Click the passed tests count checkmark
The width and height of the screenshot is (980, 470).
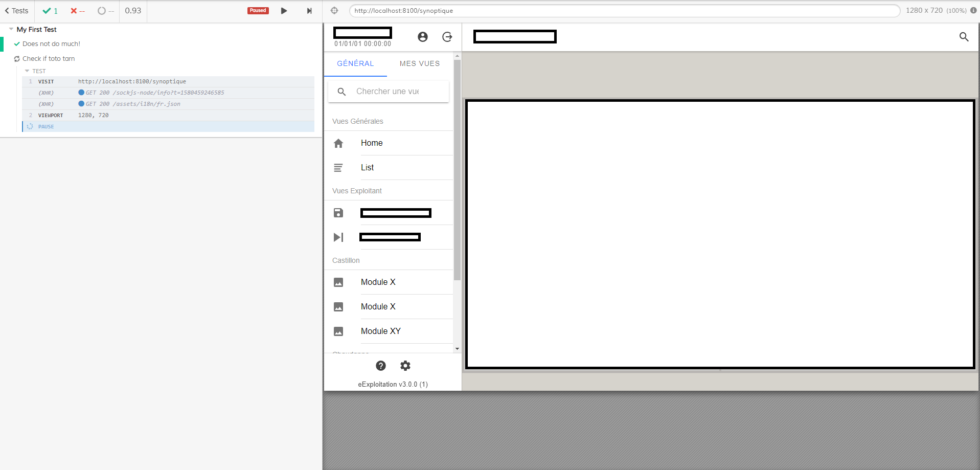(50, 11)
